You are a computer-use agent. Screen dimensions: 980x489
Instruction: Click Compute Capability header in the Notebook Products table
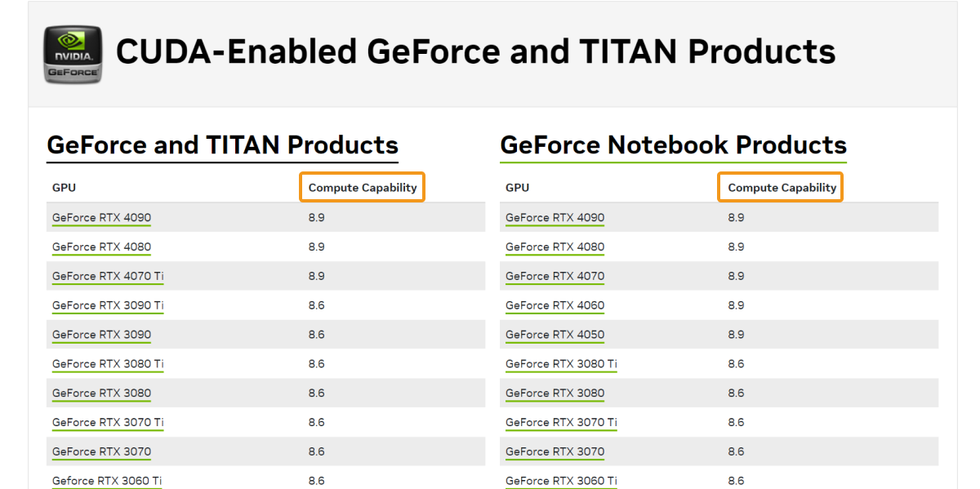[x=782, y=188]
